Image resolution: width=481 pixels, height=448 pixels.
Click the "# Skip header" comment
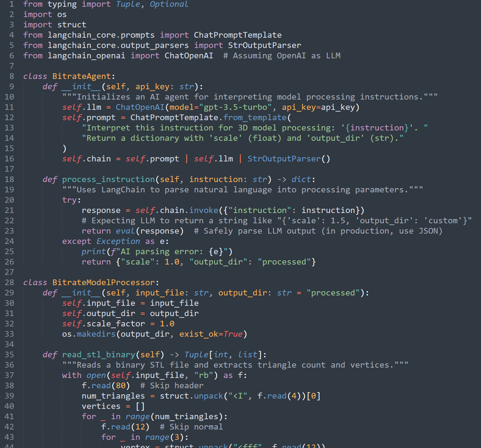172,385
